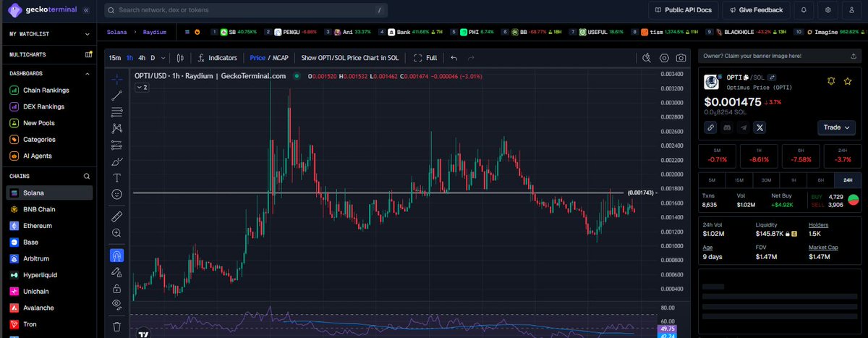Open site settings gear in header

[828, 10]
